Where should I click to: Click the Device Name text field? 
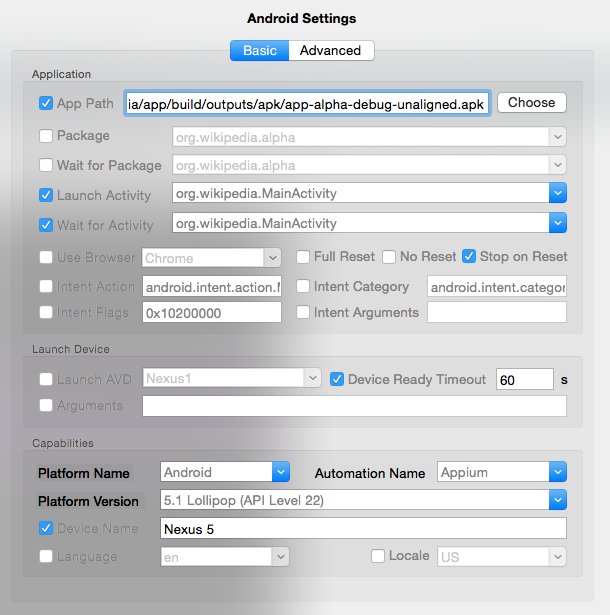click(363, 528)
